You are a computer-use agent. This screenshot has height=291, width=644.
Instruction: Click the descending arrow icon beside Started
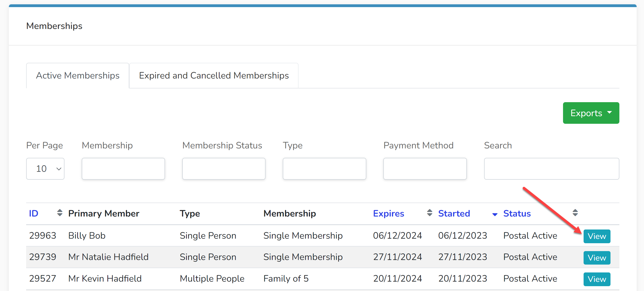(495, 215)
